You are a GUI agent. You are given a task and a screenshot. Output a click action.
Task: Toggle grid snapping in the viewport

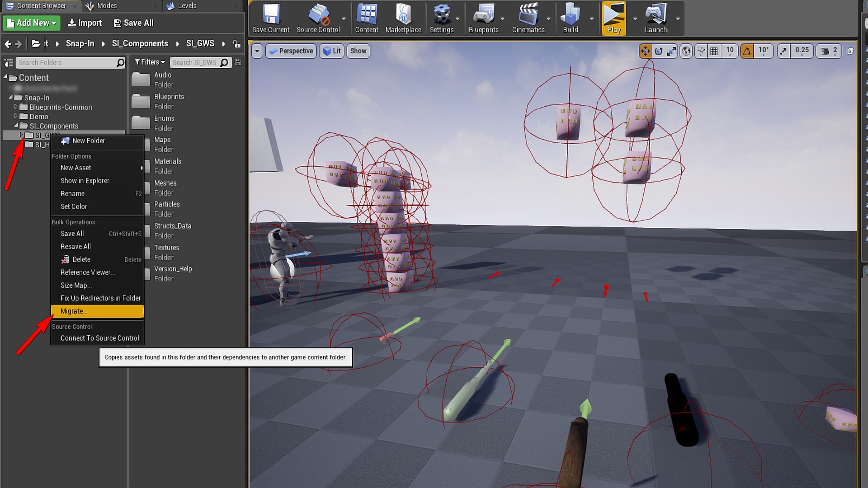pos(714,51)
